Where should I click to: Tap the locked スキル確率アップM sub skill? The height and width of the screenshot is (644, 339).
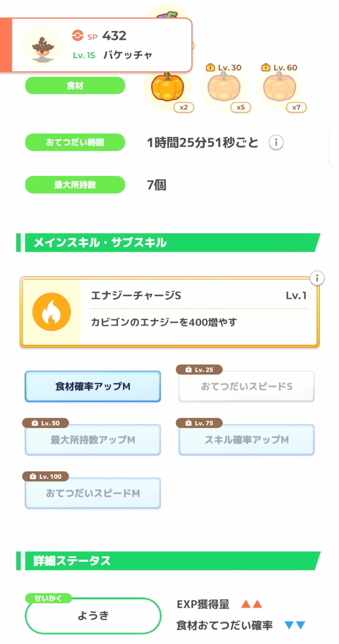click(x=246, y=440)
